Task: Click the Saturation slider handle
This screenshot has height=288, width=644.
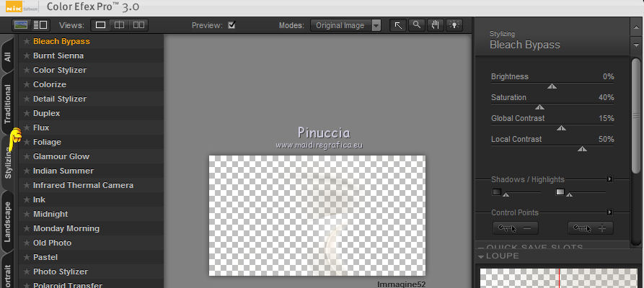Action: point(540,107)
